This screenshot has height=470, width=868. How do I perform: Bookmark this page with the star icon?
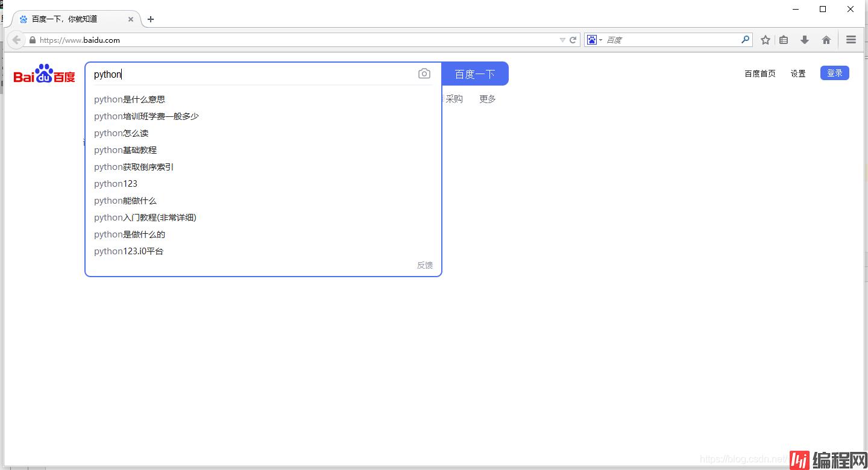[x=766, y=40]
